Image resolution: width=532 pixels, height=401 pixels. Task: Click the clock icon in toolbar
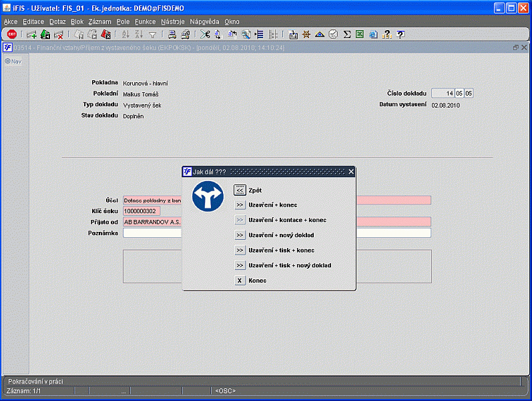coord(333,34)
